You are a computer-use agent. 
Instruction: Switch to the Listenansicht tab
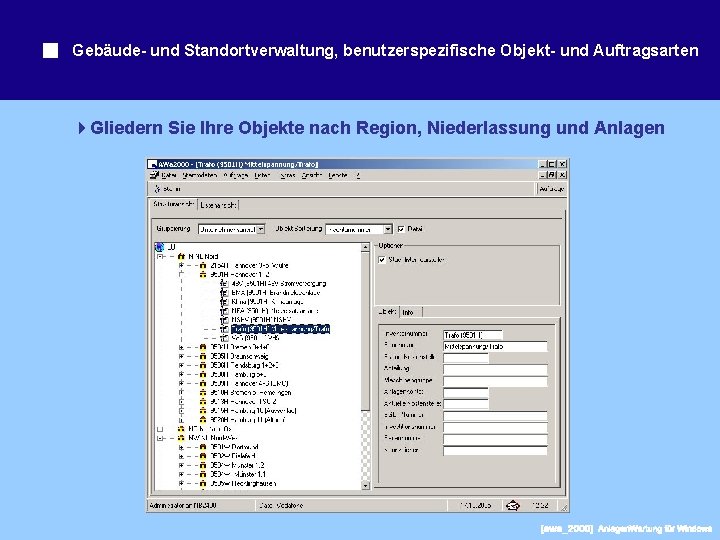218,205
